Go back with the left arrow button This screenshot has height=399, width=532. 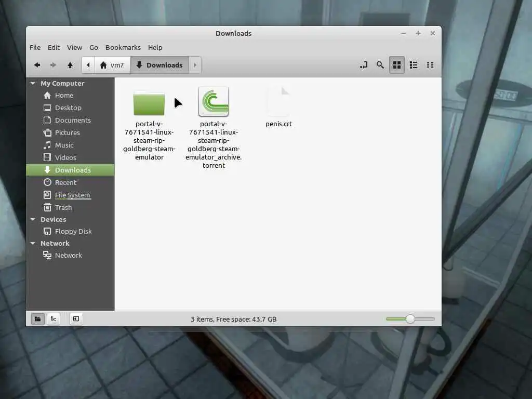37,65
